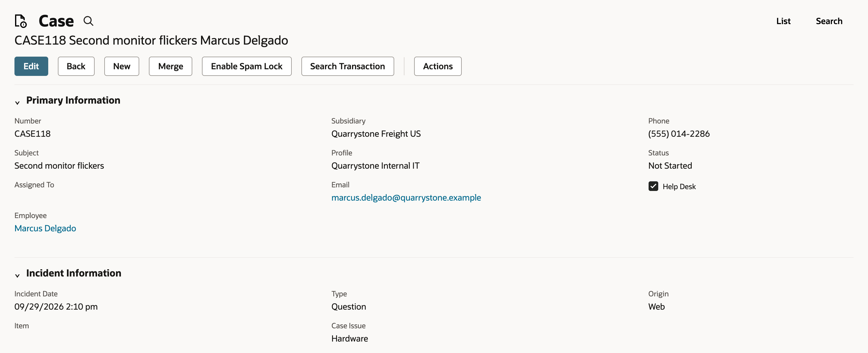Enable Spam Lock on this case
This screenshot has width=868, height=353.
click(247, 66)
